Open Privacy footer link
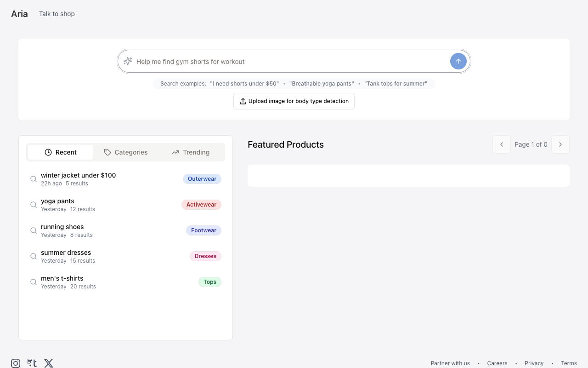 (534, 363)
